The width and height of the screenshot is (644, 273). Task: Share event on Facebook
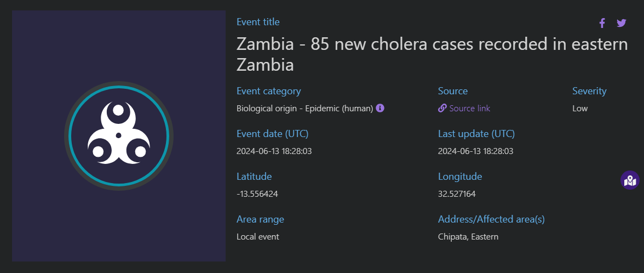602,23
